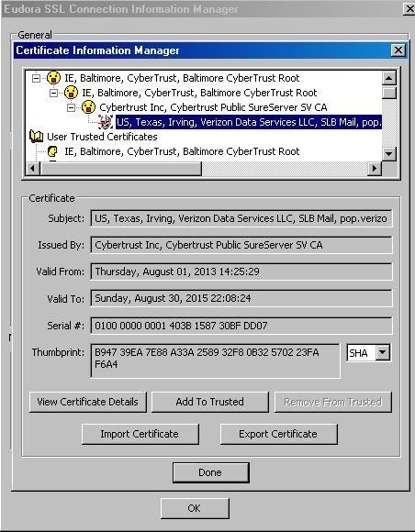Click Export Certificate button
The image size is (415, 532).
coord(278,434)
